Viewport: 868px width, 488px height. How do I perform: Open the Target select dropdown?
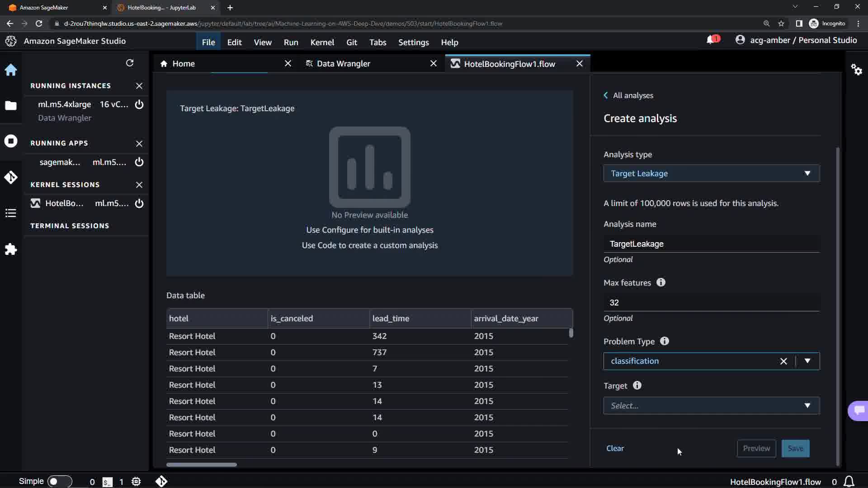[x=711, y=406]
